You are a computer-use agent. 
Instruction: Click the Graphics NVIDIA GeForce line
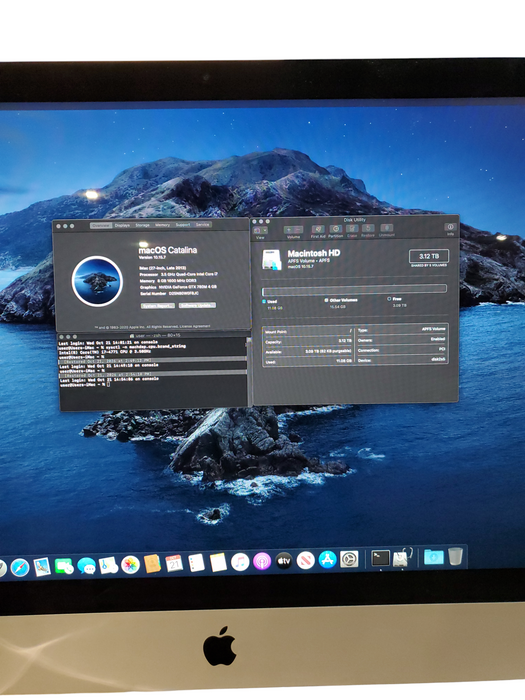(178, 287)
